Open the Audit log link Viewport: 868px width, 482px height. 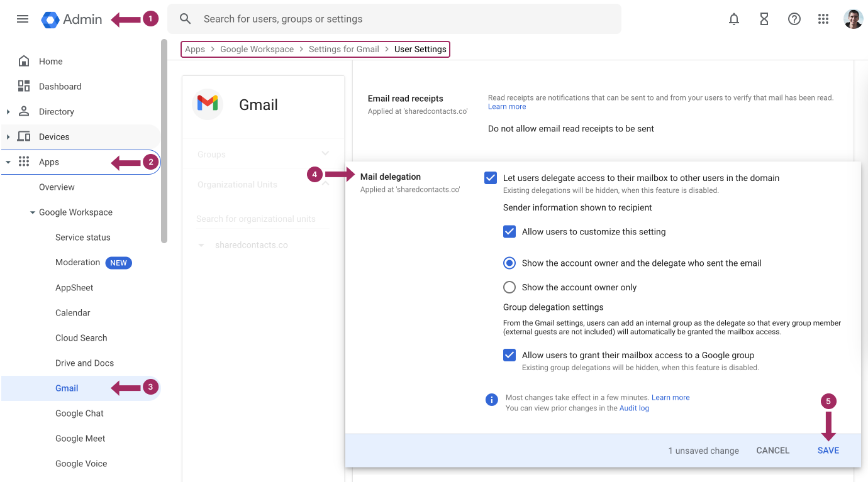click(x=634, y=408)
